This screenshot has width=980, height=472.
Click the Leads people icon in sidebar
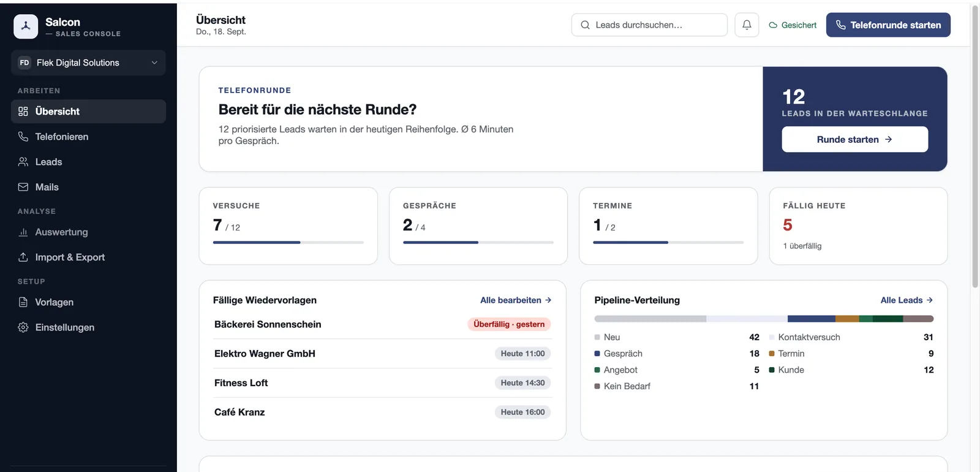click(x=23, y=162)
